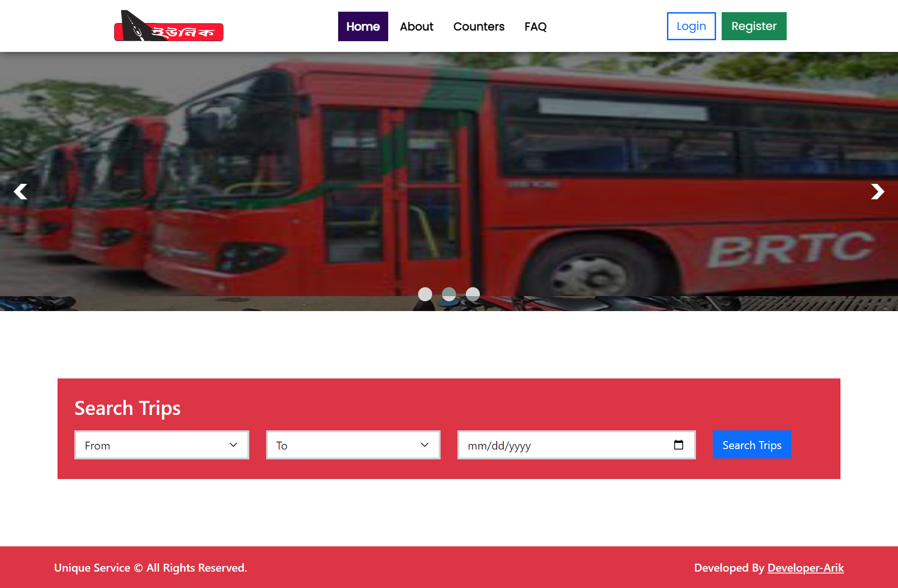This screenshot has height=588, width=898.
Task: Click the Unique bus service logo
Action: (169, 26)
